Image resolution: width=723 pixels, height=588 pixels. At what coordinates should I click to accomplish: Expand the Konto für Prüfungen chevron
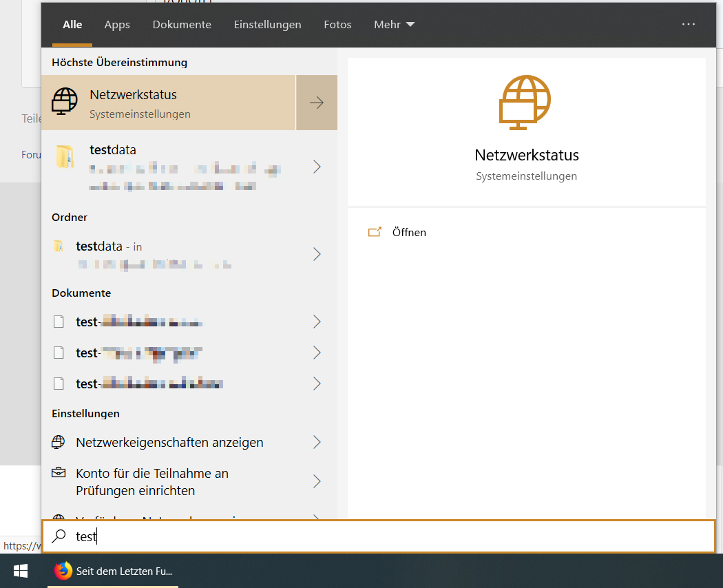click(x=317, y=481)
